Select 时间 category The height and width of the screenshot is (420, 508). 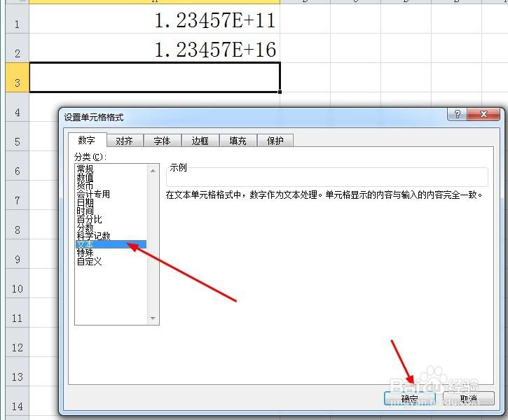coord(111,211)
